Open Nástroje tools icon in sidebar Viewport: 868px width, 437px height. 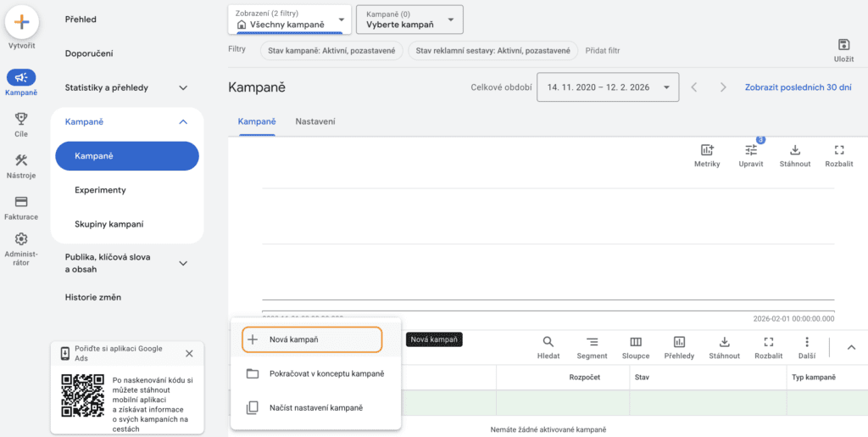tap(21, 160)
